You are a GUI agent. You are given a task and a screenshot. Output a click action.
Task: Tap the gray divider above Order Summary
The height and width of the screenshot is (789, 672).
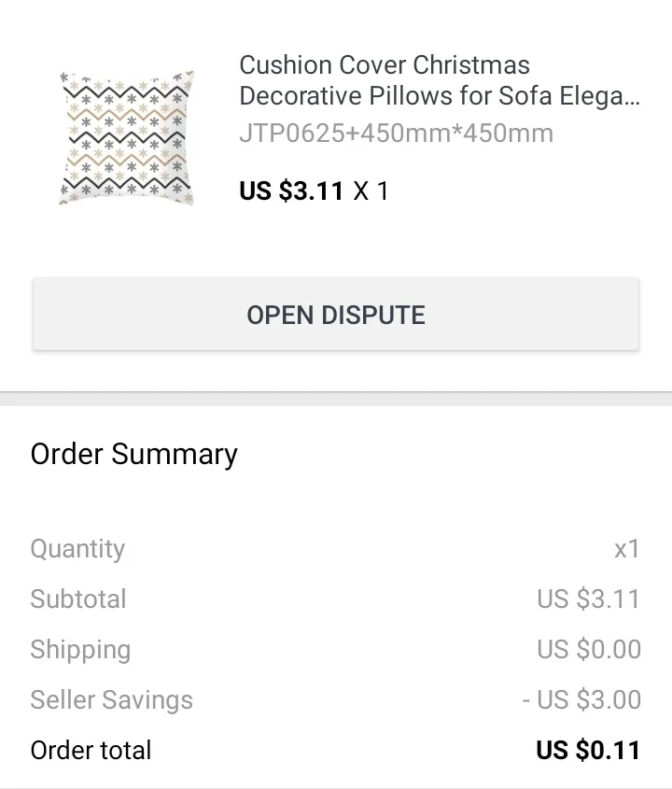point(336,399)
